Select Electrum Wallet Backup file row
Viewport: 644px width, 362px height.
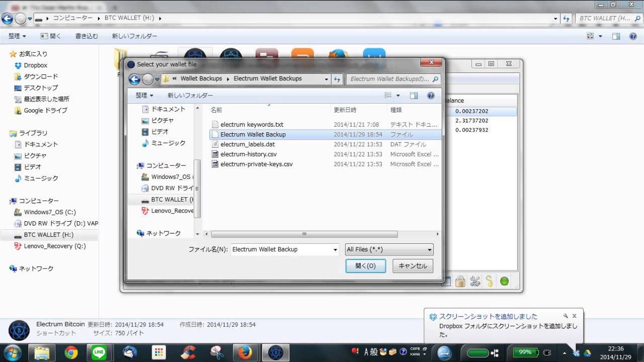(x=325, y=135)
